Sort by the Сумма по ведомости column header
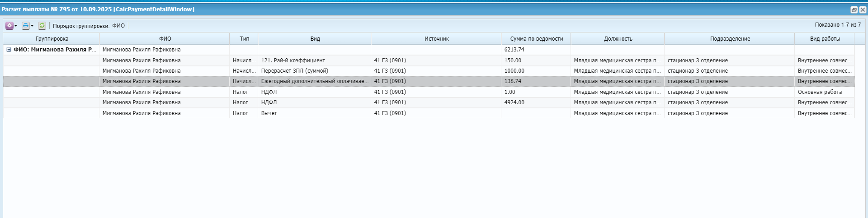The image size is (868, 218). point(536,39)
